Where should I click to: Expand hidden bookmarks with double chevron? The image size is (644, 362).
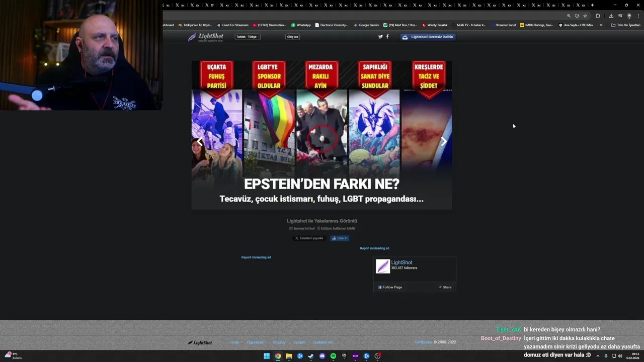601,25
